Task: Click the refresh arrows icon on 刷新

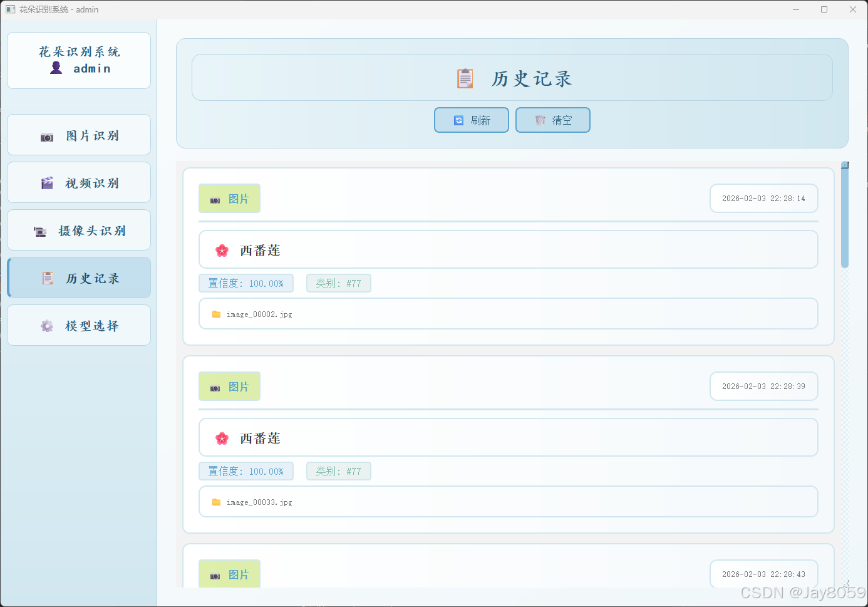Action: [x=459, y=120]
